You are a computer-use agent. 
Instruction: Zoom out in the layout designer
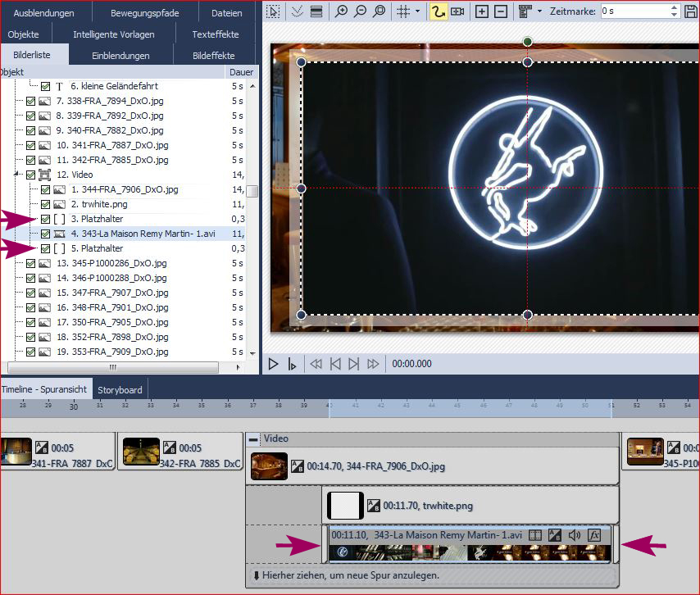[360, 11]
